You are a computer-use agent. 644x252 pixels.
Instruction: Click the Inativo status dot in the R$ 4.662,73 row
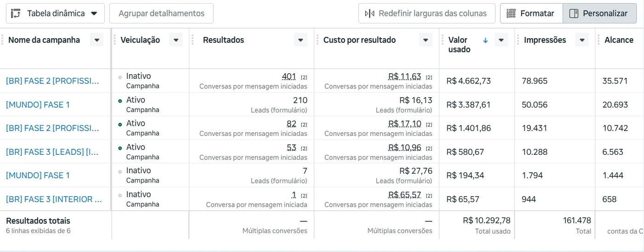coord(120,77)
